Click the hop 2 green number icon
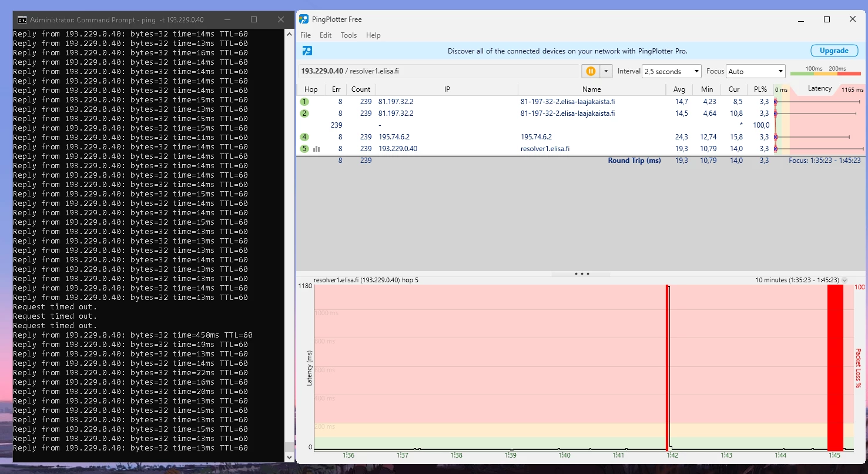Image resolution: width=868 pixels, height=474 pixels. (x=304, y=114)
